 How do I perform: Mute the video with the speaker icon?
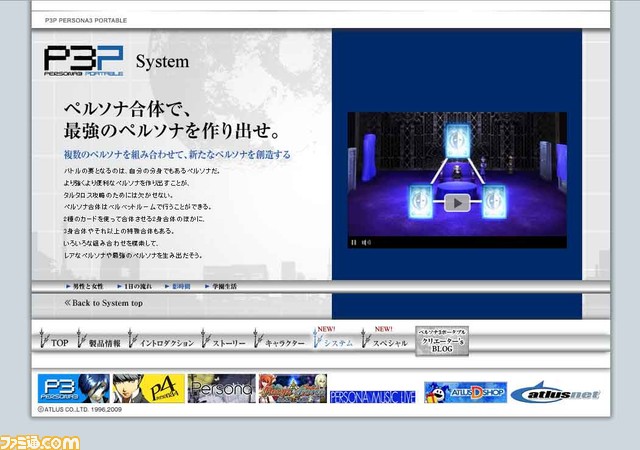[x=366, y=242]
